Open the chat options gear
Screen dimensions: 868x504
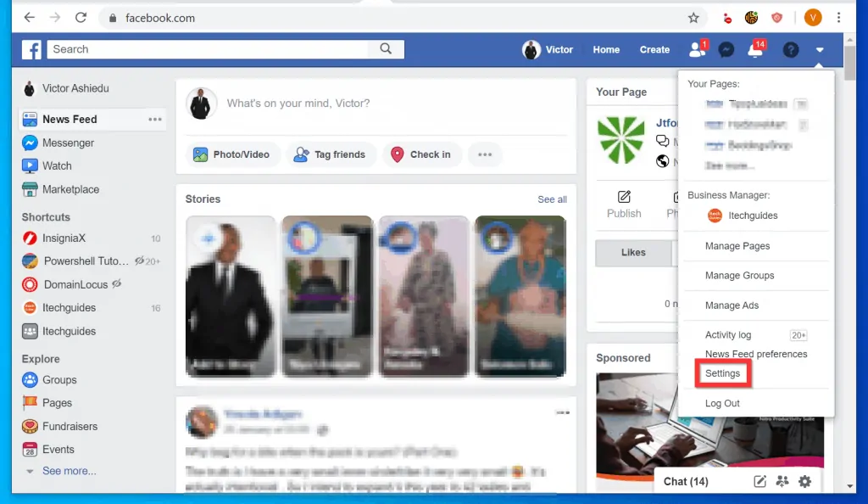pos(804,481)
